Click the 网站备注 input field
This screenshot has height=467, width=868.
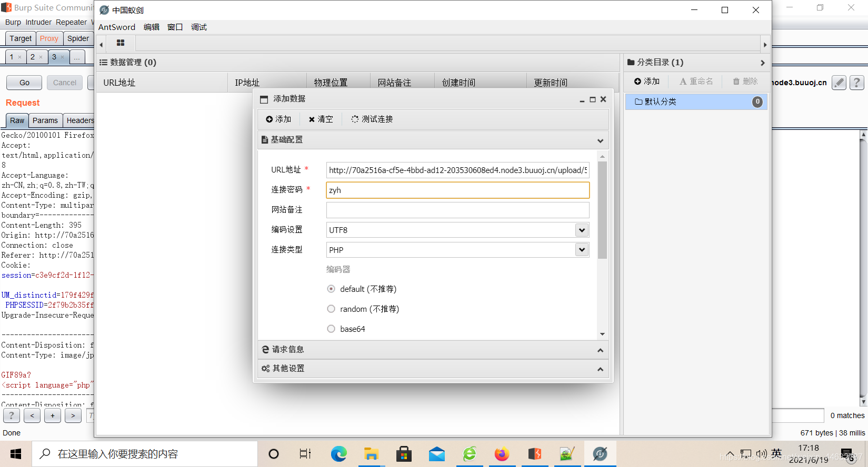[x=457, y=210]
